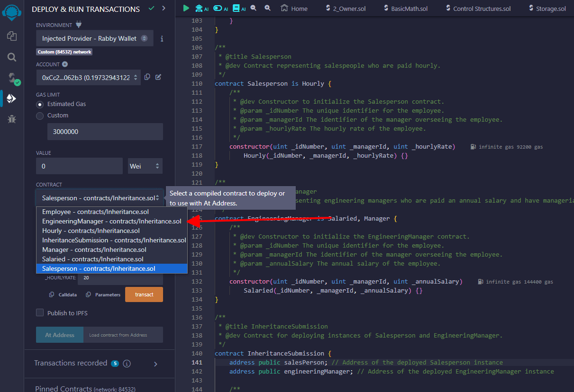Run script with the green play icon
This screenshot has width=574, height=392.
click(x=186, y=8)
